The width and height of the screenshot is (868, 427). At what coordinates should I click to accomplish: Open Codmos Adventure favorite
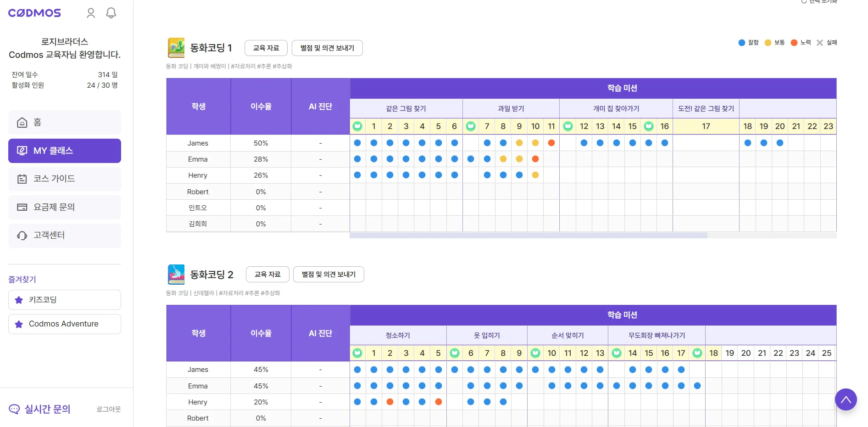(65, 324)
